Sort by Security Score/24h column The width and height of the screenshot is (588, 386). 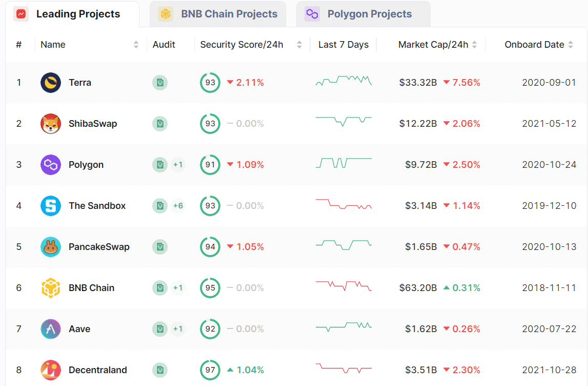[299, 45]
